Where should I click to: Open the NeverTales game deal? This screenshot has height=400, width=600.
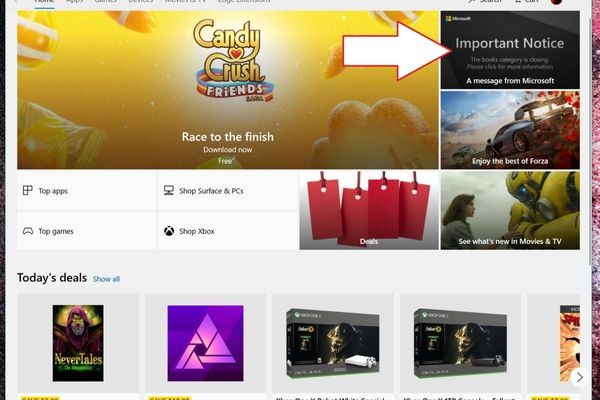[x=78, y=343]
